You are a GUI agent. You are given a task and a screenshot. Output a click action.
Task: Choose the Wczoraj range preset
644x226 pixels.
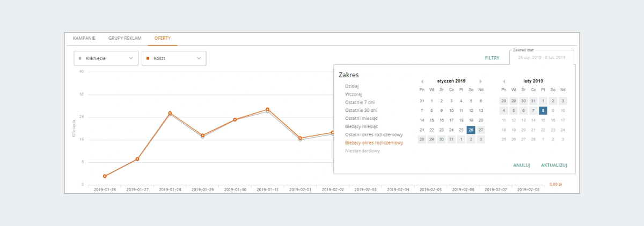pos(353,94)
